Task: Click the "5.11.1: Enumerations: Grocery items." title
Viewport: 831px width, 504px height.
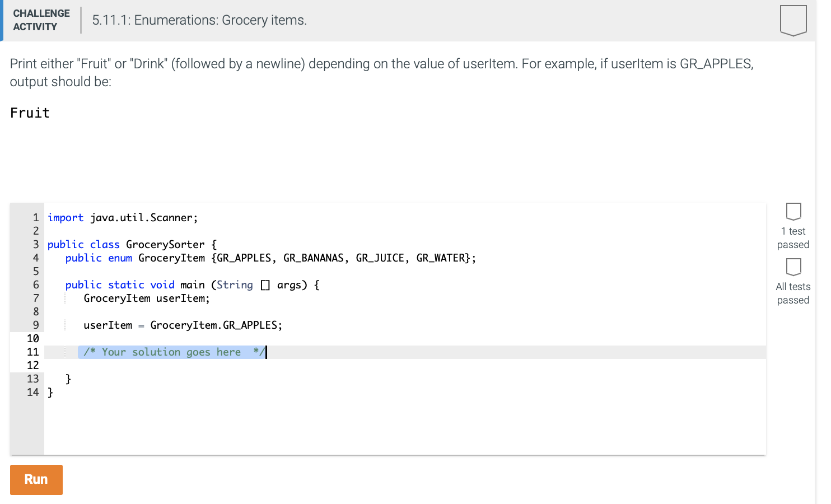Action: [x=199, y=20]
